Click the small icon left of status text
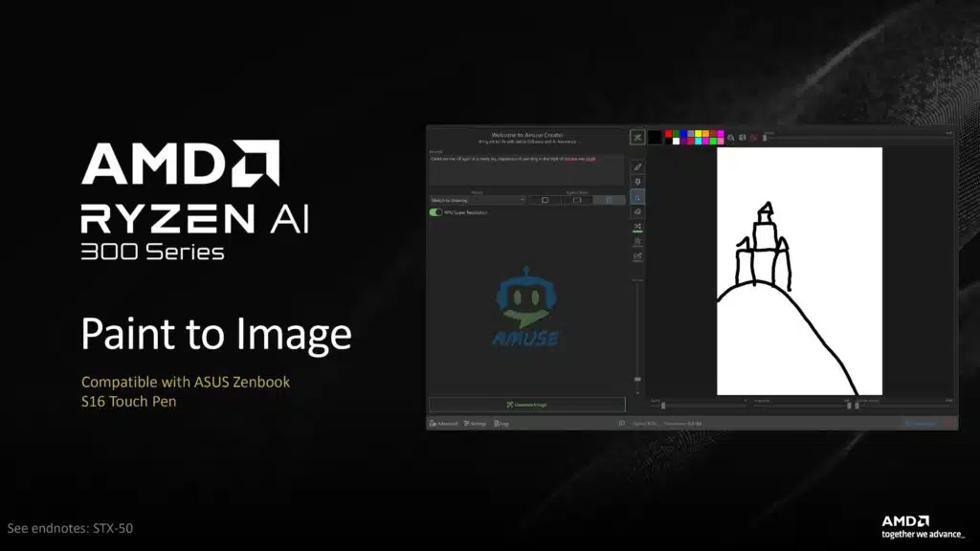 622,424
